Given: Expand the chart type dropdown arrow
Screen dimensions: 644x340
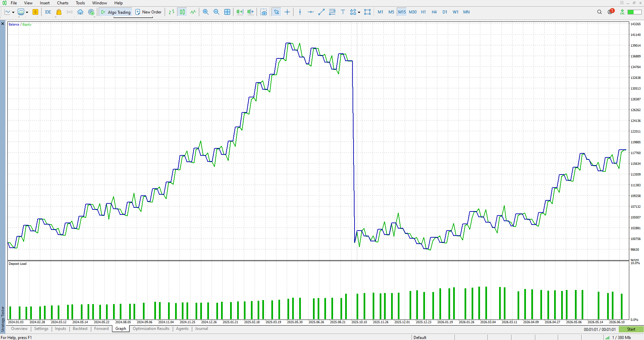Looking at the screenshot, I should click(x=13, y=12).
